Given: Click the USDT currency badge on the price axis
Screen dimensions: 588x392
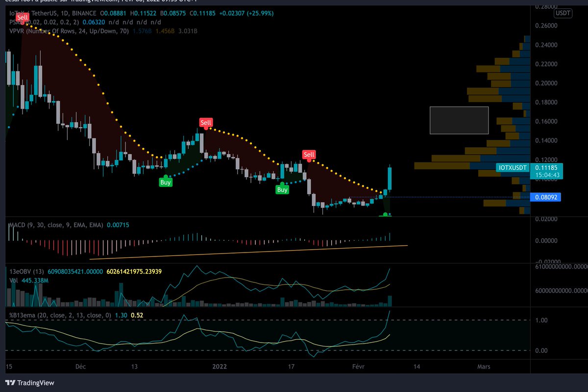Looking at the screenshot, I should click(563, 13).
